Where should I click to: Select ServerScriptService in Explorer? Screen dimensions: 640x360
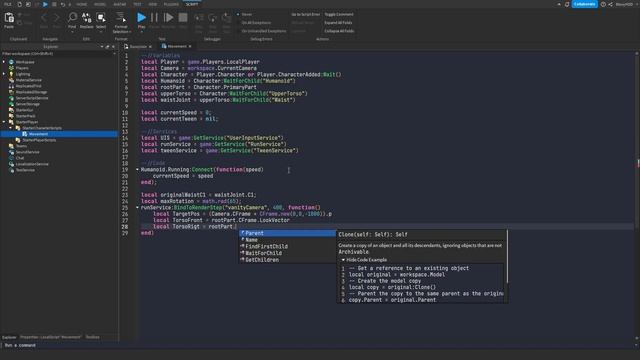32,98
